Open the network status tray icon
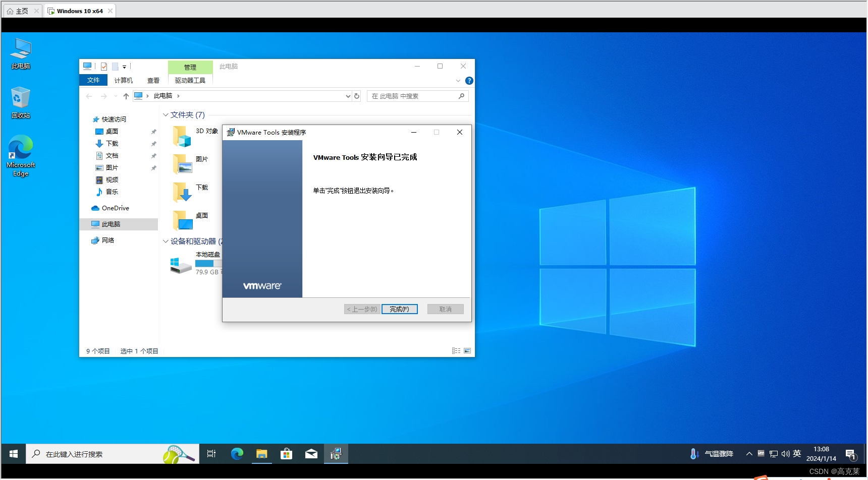 pos(773,453)
